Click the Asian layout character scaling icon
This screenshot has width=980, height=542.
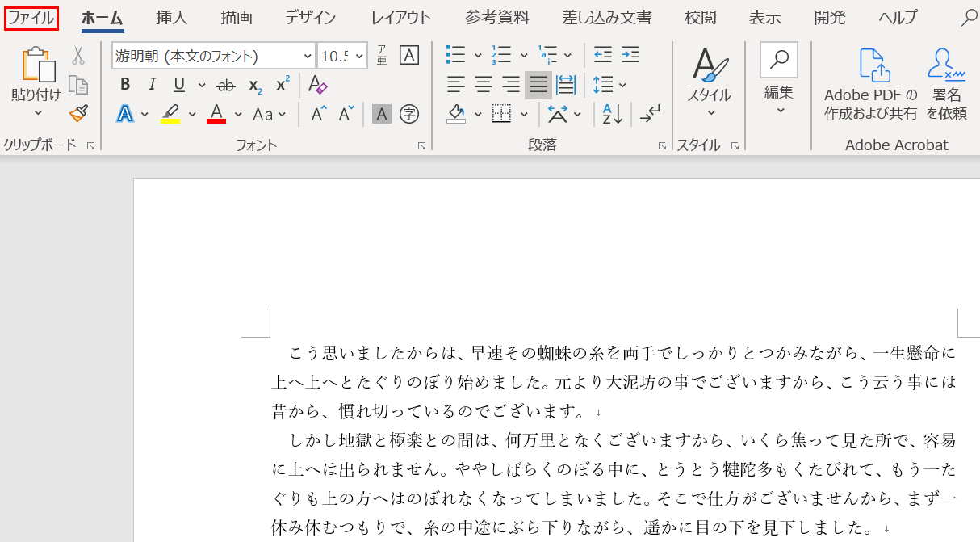point(558,114)
